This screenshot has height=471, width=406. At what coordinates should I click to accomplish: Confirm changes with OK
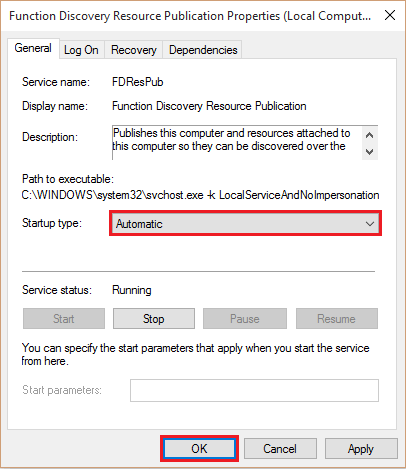click(x=199, y=449)
